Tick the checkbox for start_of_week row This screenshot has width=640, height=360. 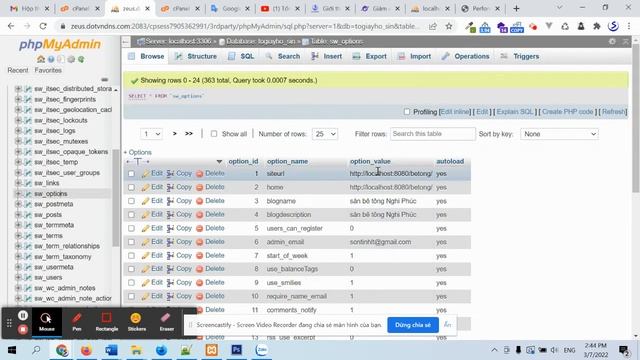(131, 256)
